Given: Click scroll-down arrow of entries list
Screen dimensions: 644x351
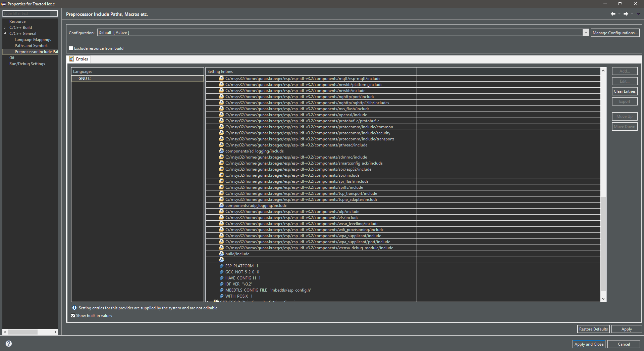Looking at the screenshot, I should [603, 299].
